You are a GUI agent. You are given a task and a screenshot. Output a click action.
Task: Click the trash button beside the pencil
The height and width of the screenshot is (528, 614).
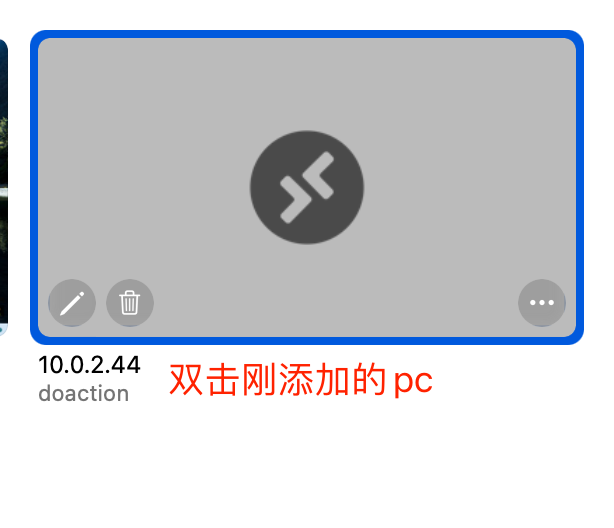click(130, 302)
